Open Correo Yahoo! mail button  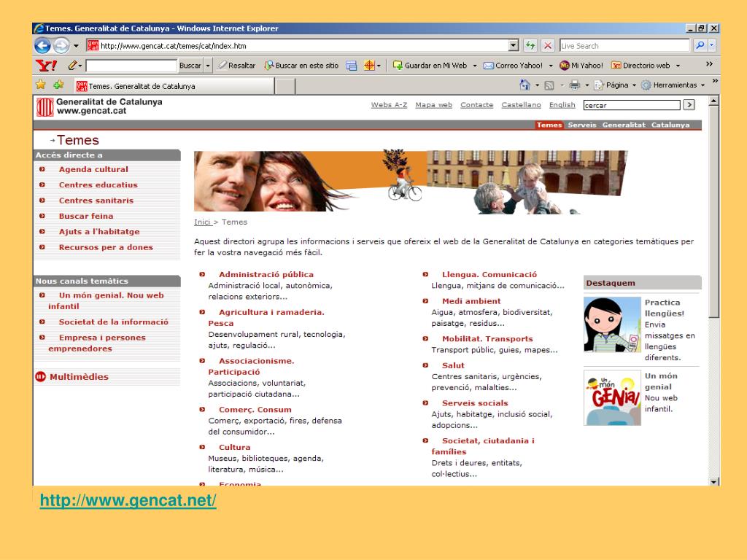point(513,66)
